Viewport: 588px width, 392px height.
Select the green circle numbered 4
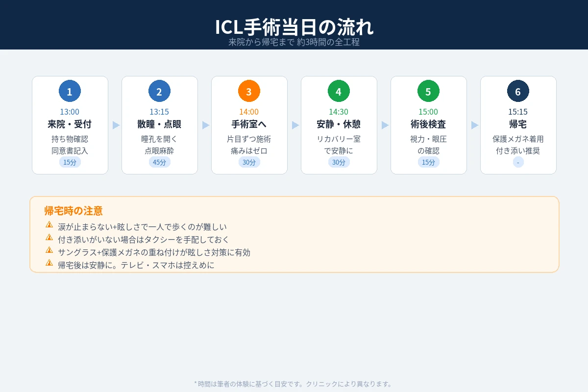tap(339, 91)
